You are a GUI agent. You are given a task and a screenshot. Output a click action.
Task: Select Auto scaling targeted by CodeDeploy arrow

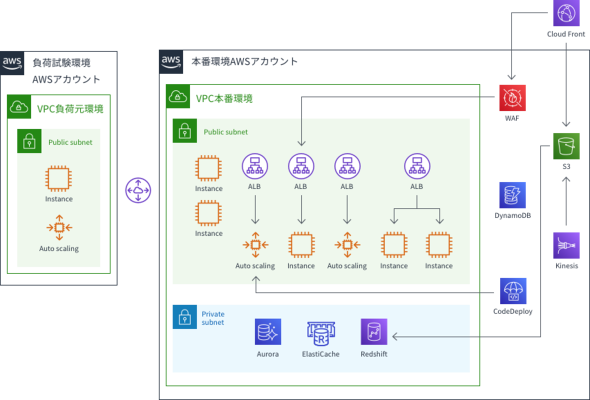255,245
